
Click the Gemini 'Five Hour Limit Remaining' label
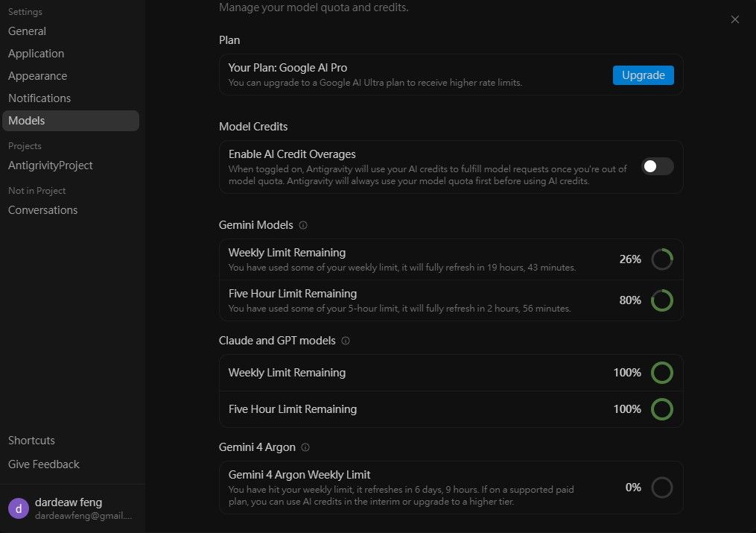[x=293, y=294]
